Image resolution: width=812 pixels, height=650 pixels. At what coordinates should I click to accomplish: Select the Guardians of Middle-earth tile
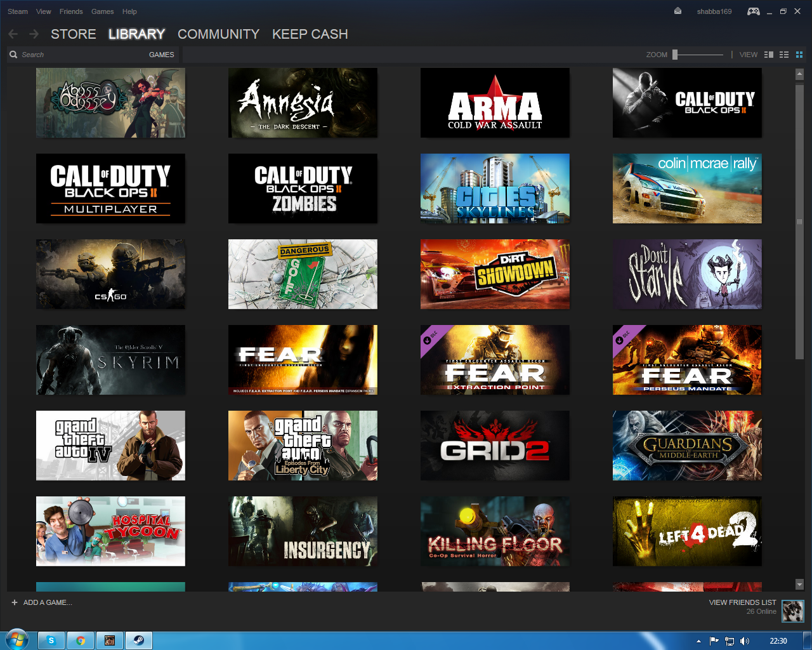(x=687, y=446)
